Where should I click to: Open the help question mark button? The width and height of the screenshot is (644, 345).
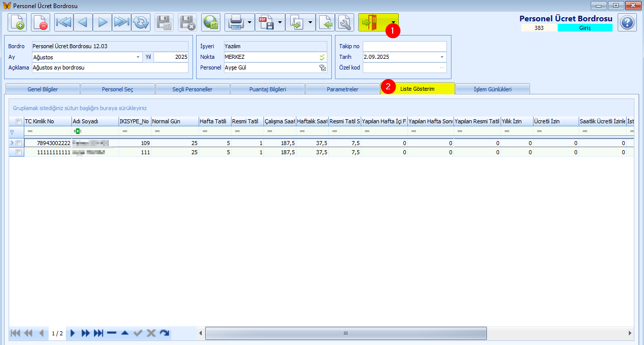coord(627,22)
